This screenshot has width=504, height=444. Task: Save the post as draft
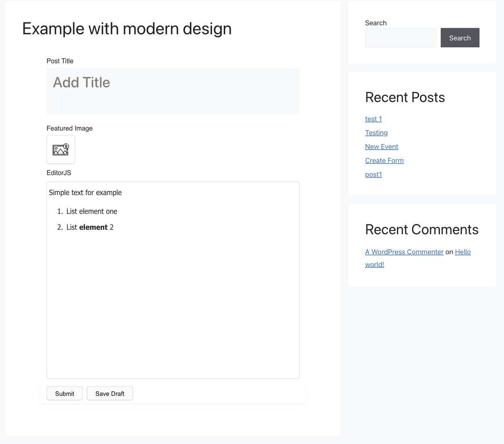(x=110, y=393)
